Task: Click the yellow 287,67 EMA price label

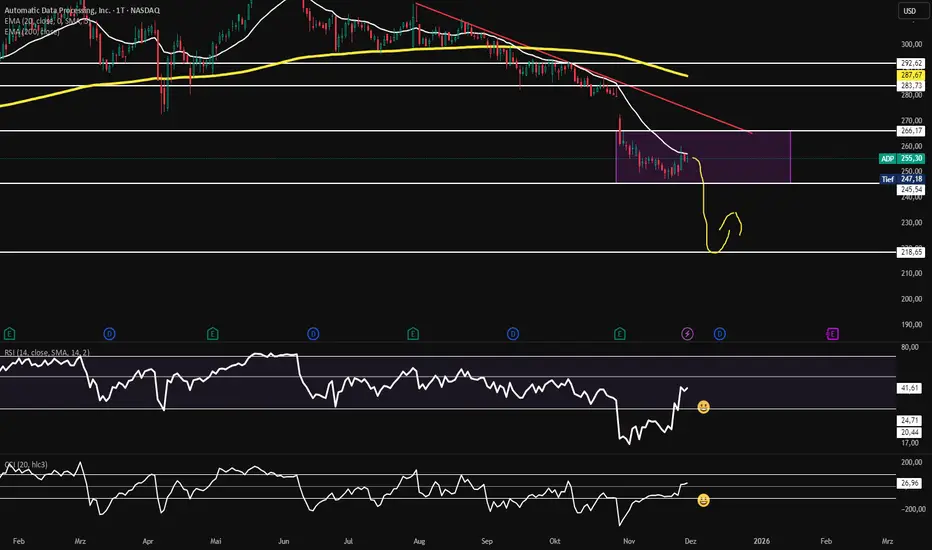Action: [911, 76]
